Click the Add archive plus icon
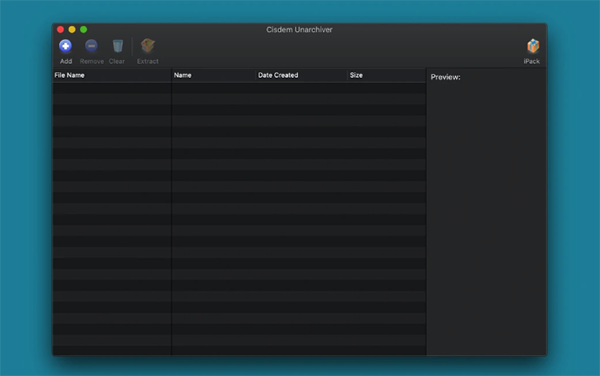Image resolution: width=600 pixels, height=376 pixels. (65, 46)
